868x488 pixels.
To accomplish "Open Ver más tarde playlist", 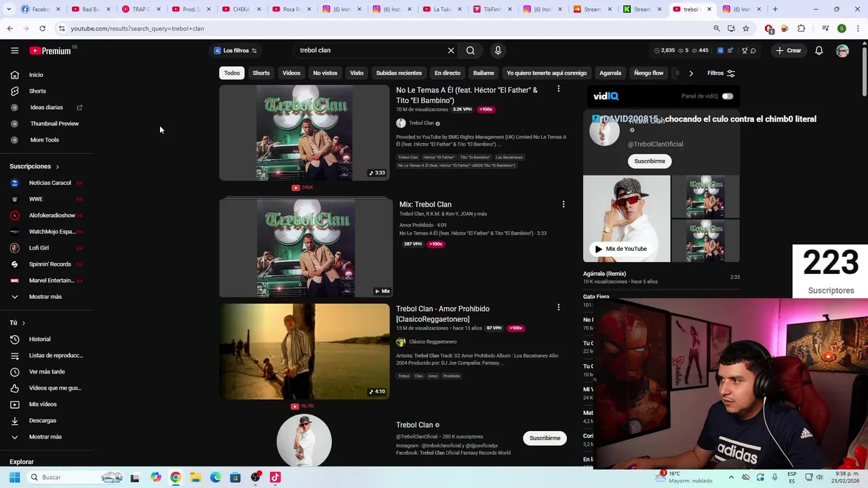I will click(47, 371).
